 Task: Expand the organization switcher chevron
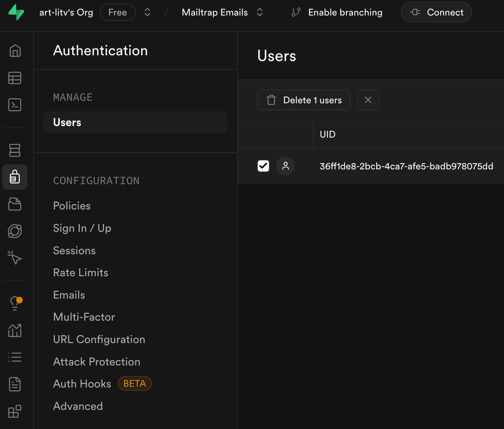pyautogui.click(x=147, y=12)
